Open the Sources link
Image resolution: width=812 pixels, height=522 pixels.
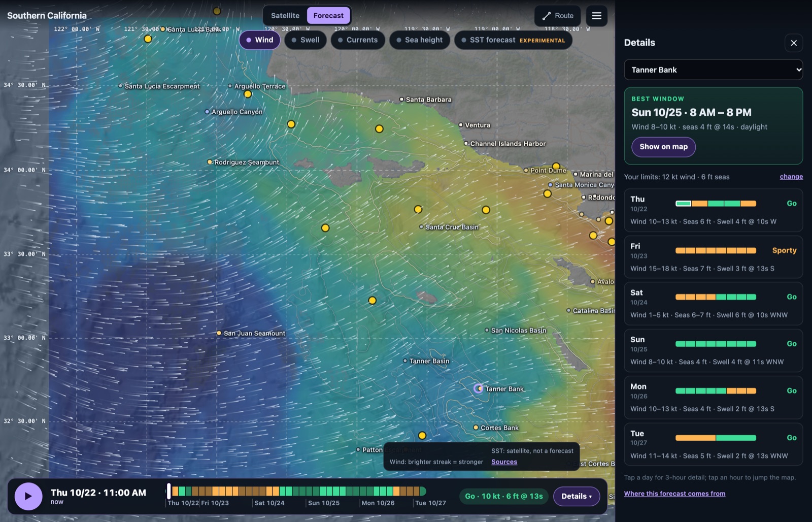click(x=504, y=462)
